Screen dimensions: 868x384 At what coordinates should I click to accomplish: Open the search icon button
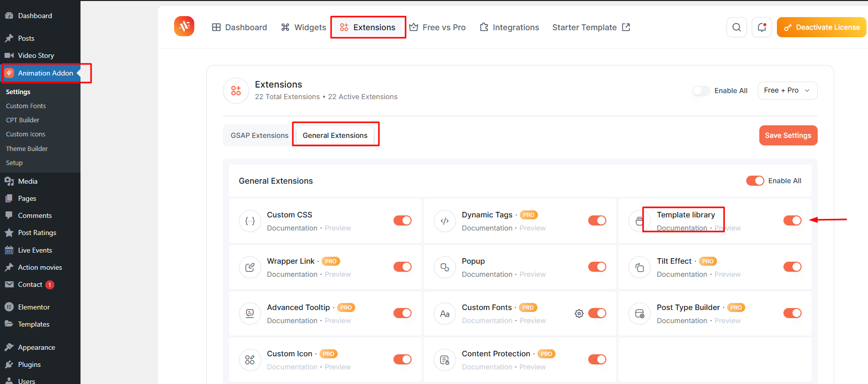(x=737, y=27)
